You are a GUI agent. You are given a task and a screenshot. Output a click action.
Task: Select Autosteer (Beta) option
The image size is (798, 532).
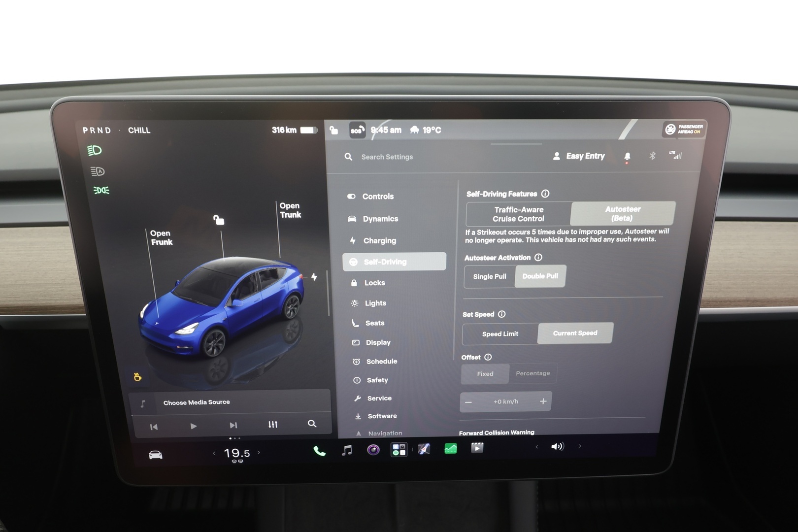point(623,213)
